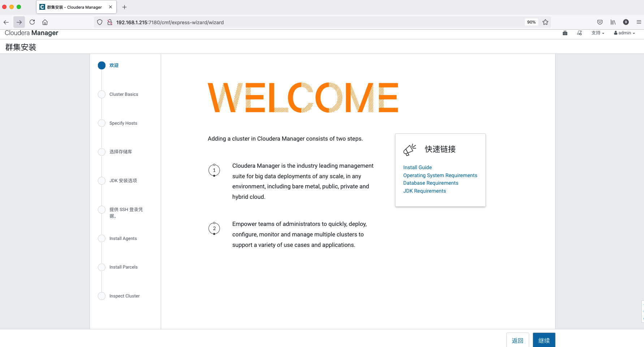Go back with the browser back arrow
This screenshot has height=347, width=644.
pyautogui.click(x=6, y=22)
